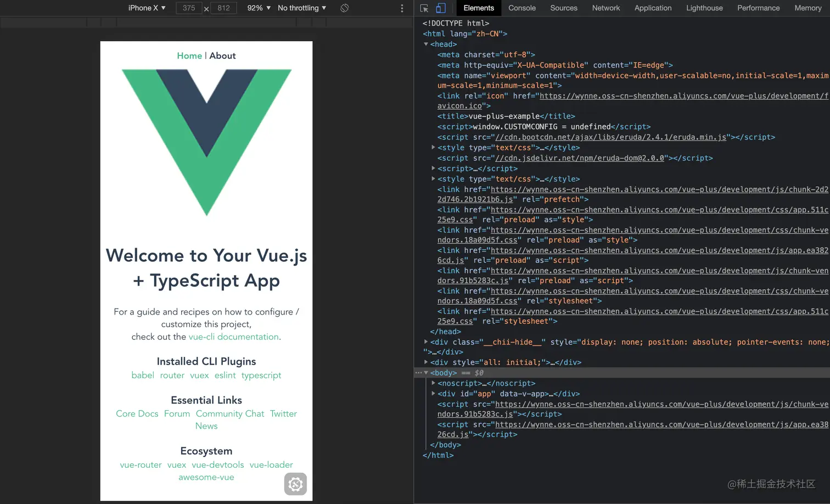The image size is (830, 504).
Task: Click the typescript plugin link
Action: 261,375
